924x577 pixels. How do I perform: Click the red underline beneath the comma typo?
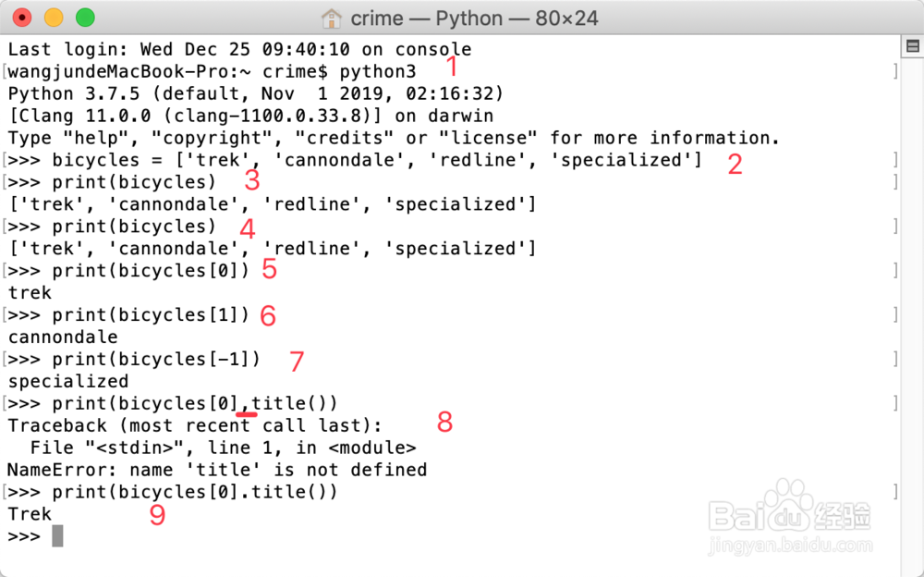pyautogui.click(x=246, y=415)
